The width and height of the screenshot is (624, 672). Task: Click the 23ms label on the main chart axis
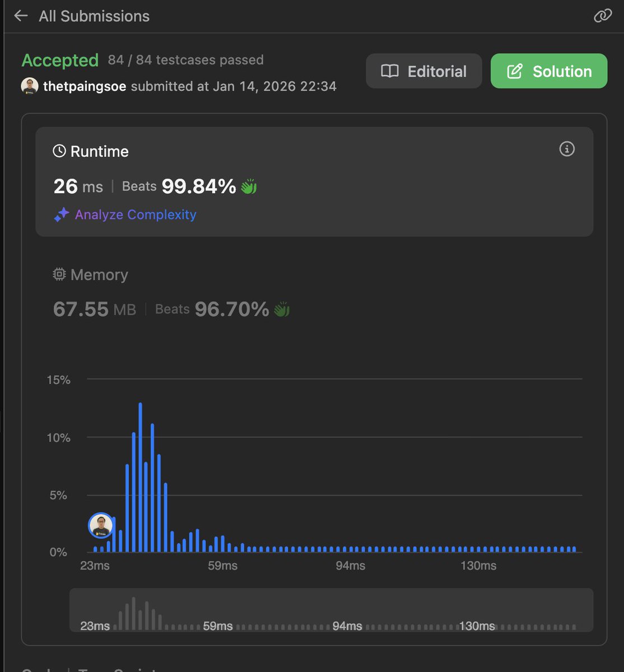tap(95, 566)
